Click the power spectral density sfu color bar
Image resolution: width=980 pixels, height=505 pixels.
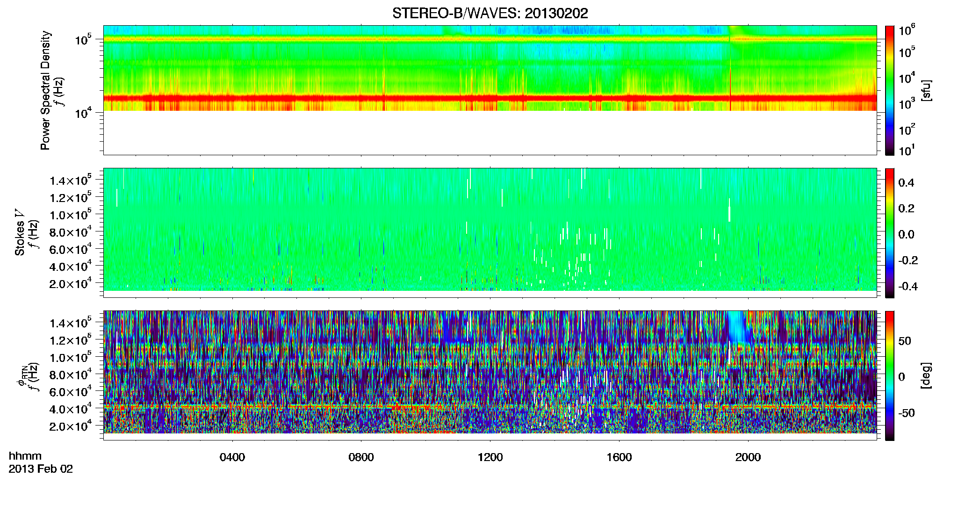point(890,90)
